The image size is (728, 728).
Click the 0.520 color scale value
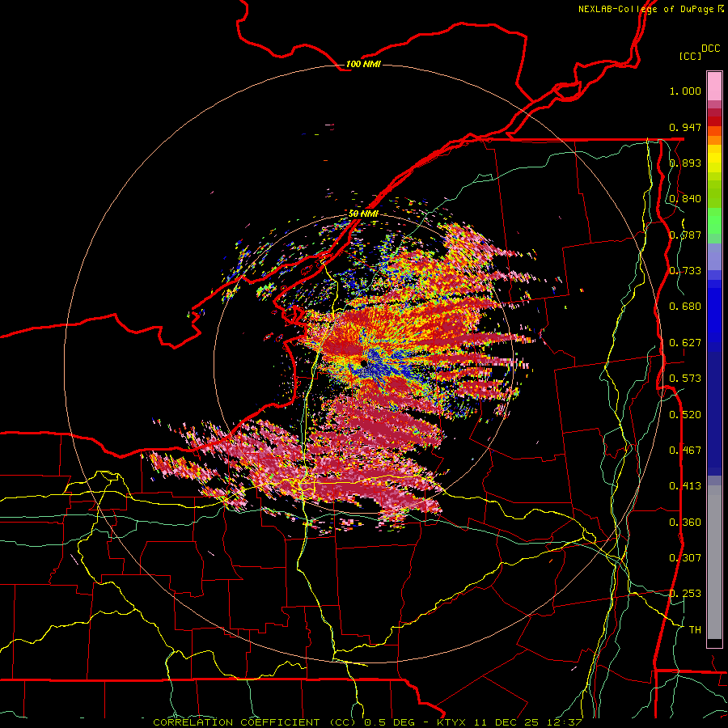pyautogui.click(x=685, y=415)
